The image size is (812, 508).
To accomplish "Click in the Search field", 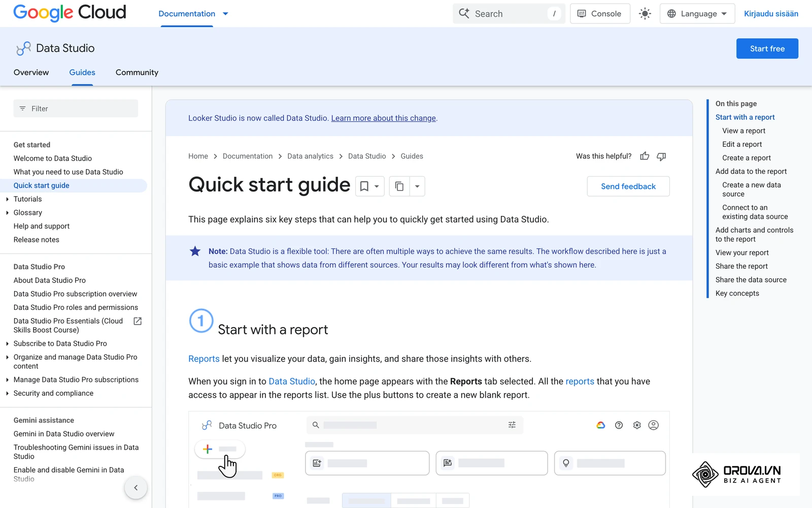I will (x=509, y=14).
